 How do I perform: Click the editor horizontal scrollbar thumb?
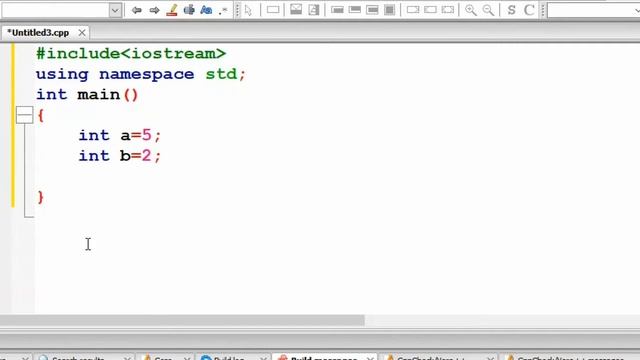[182, 320]
